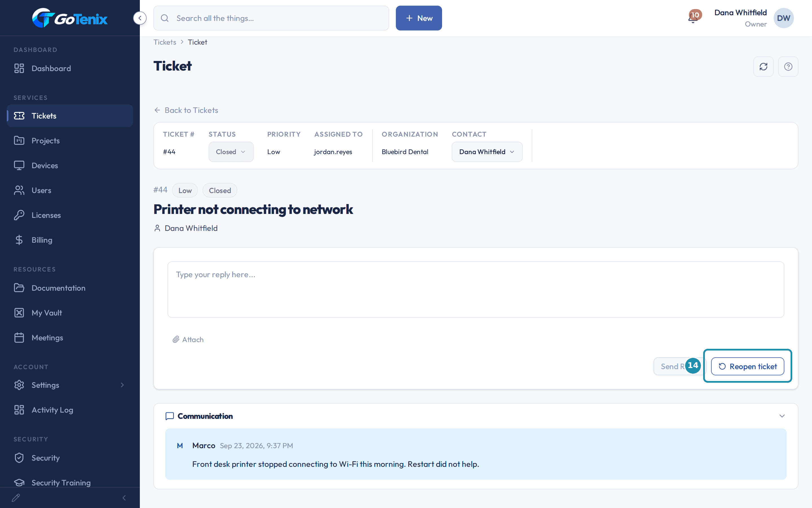The image size is (812, 508).
Task: Go to Tickets in sidebar
Action: (x=70, y=116)
